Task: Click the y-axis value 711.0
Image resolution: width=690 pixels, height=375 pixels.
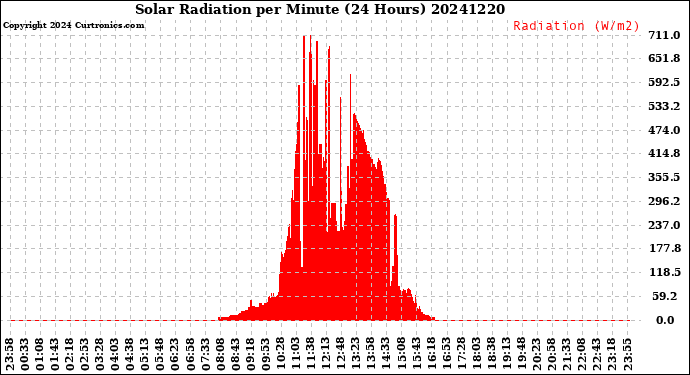Action: [x=664, y=35]
